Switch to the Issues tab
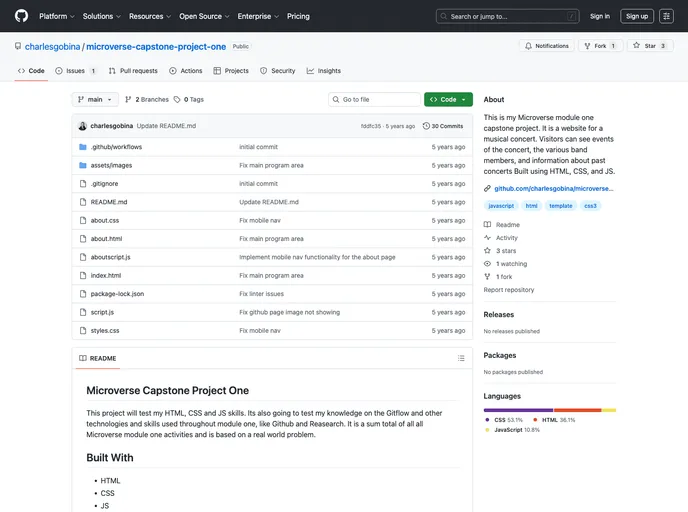 tap(76, 71)
